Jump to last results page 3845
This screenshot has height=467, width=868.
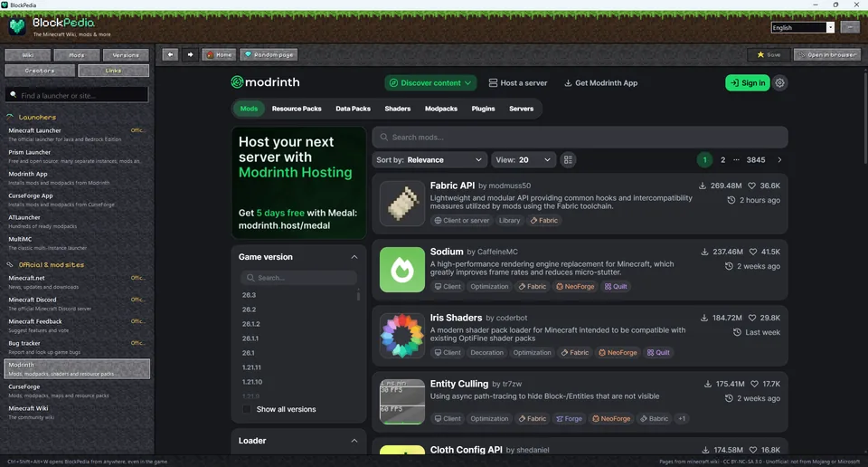(x=756, y=159)
